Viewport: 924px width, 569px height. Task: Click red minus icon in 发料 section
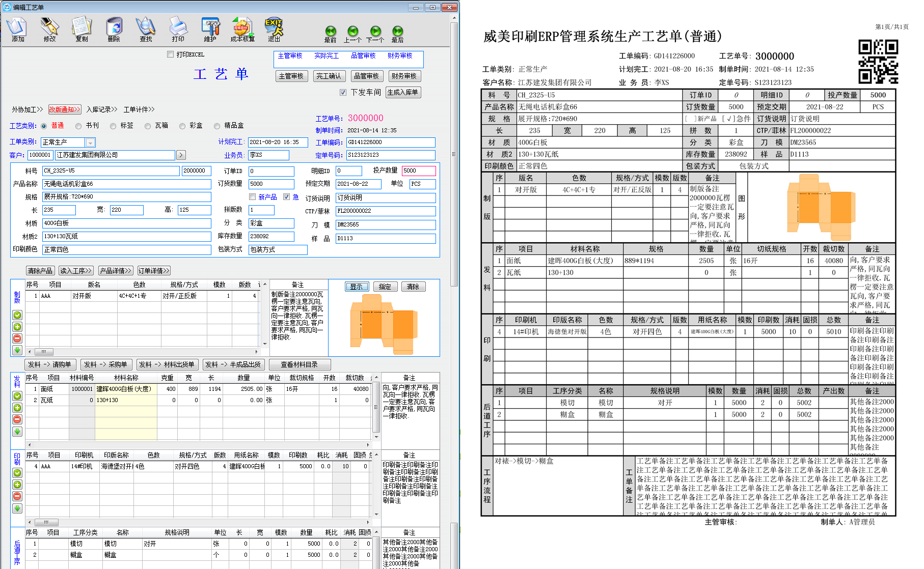coord(17,419)
